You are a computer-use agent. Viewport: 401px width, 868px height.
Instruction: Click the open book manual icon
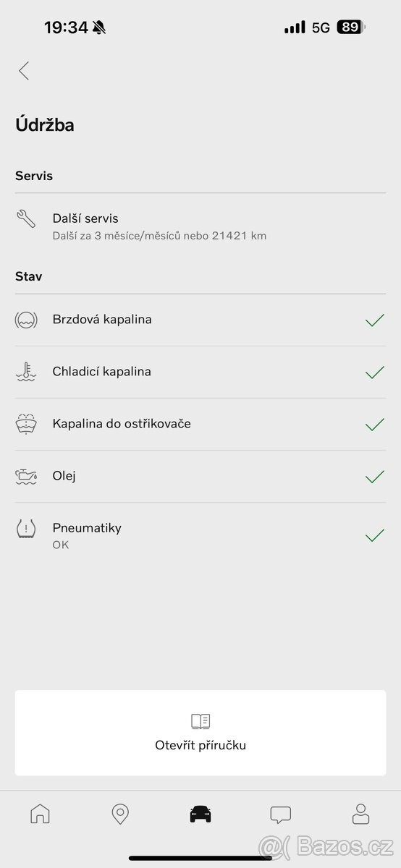[x=200, y=721]
